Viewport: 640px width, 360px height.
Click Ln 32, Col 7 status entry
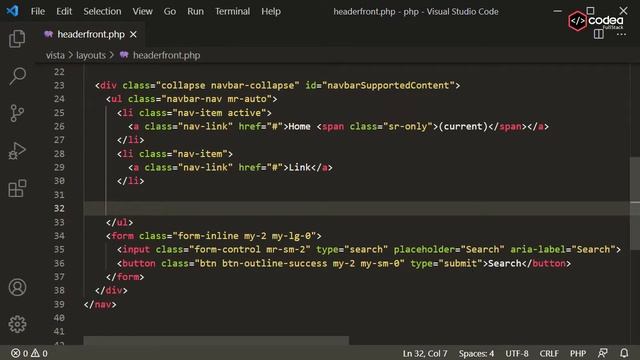[x=425, y=353]
